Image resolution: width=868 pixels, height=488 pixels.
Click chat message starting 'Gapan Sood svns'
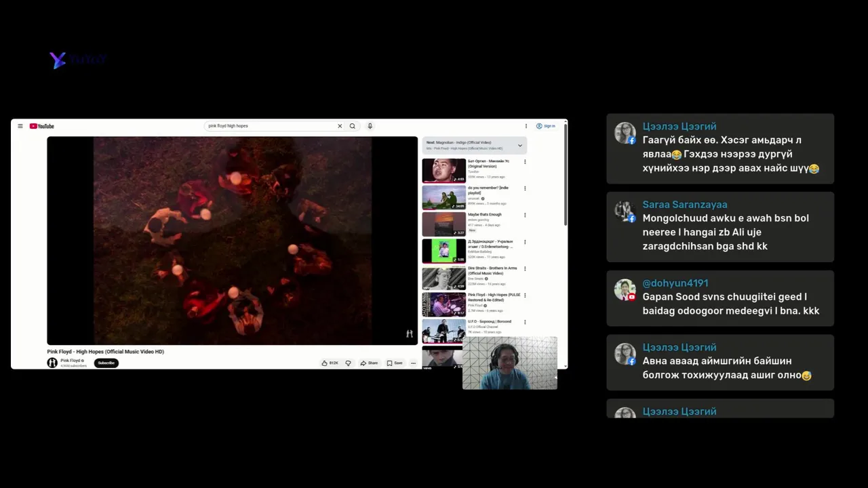731,304
